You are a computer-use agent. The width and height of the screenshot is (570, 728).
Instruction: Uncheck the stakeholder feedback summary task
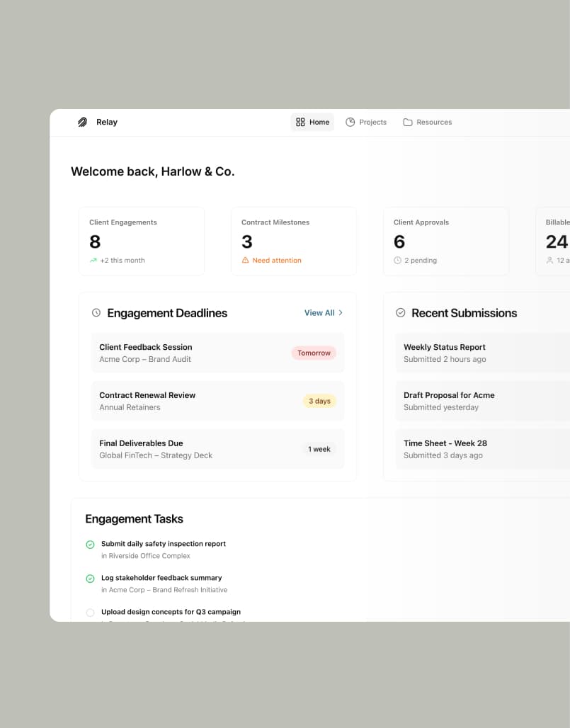tap(90, 579)
